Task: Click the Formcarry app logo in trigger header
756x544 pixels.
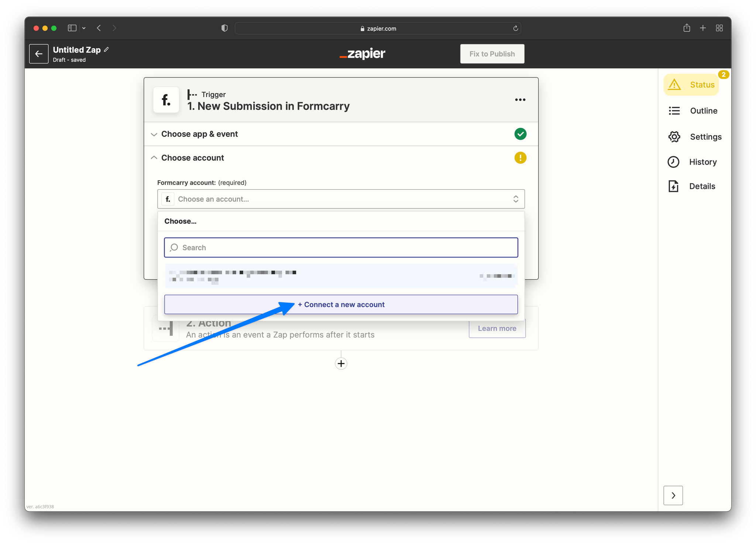Action: point(166,100)
